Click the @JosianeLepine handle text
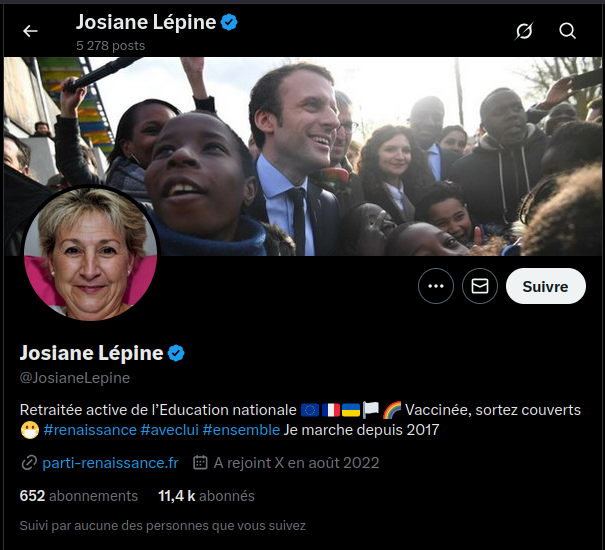The width and height of the screenshot is (605, 550). click(x=75, y=378)
